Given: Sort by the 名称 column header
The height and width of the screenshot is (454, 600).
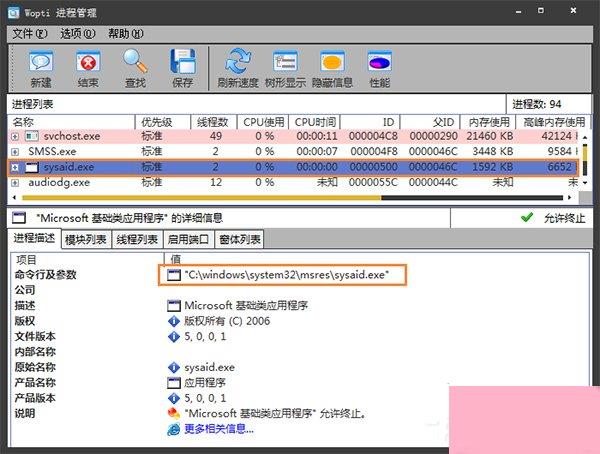Looking at the screenshot, I should click(x=72, y=122).
